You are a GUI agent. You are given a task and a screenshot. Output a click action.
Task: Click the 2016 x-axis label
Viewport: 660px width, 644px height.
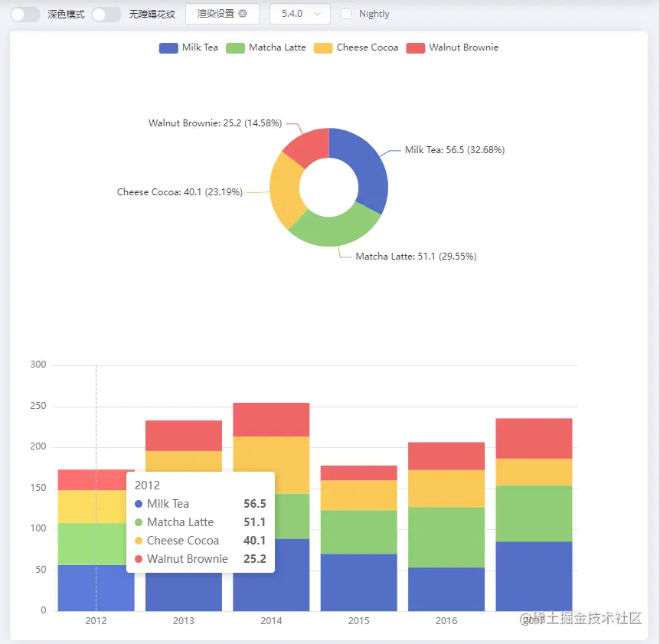pos(446,621)
